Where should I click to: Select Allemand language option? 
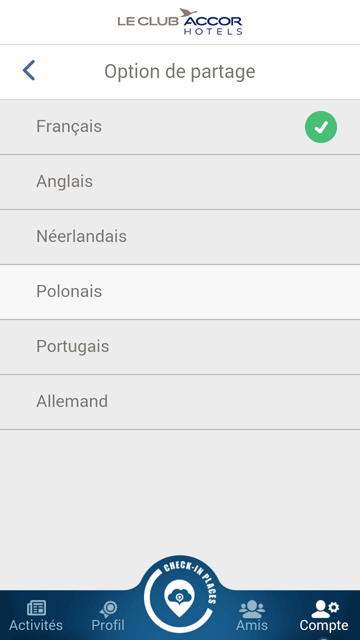[x=180, y=402]
